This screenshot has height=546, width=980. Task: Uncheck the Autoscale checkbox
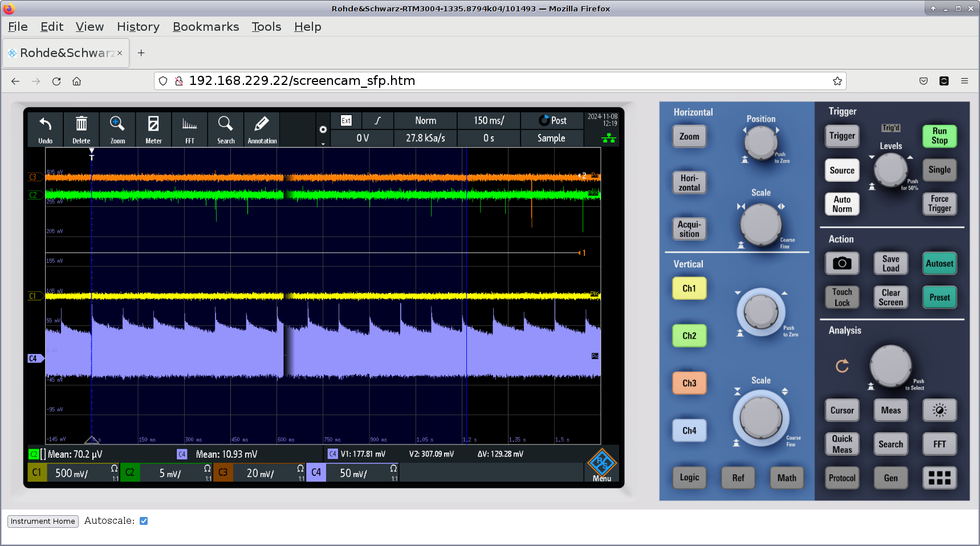point(144,521)
